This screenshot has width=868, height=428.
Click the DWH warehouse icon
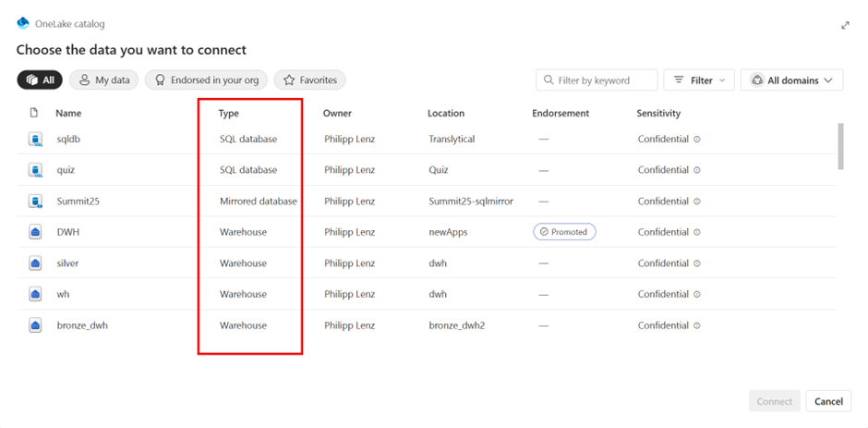click(x=35, y=232)
